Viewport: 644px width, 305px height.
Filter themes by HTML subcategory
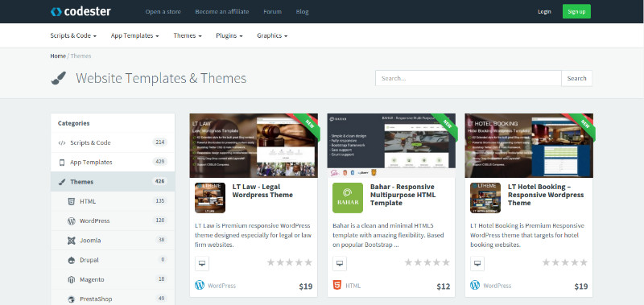113,201
